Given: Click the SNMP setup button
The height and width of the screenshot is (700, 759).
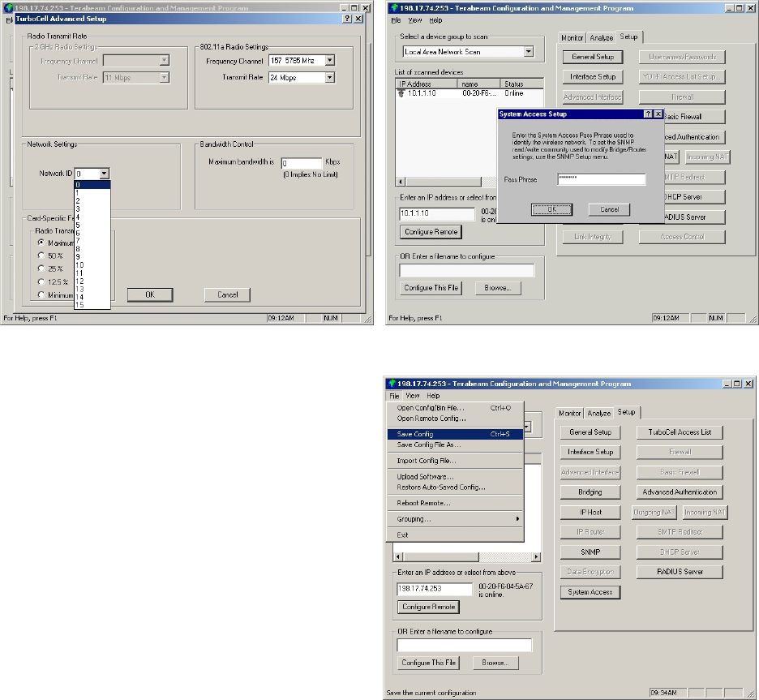Looking at the screenshot, I should point(590,552).
